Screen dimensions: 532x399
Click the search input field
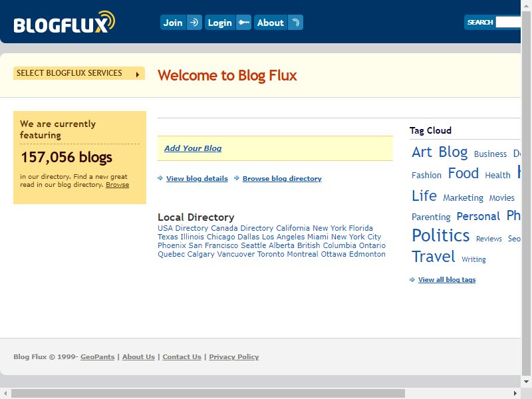[x=508, y=23]
